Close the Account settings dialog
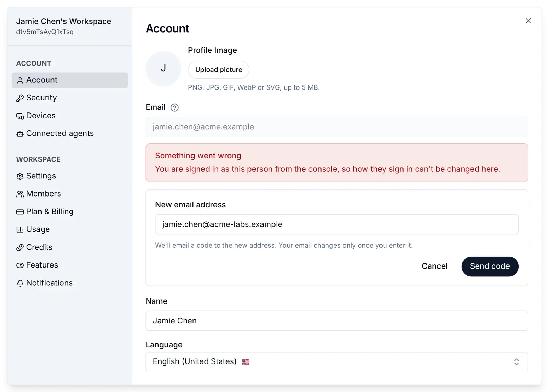Viewport: 549px width, 392px height. click(x=528, y=21)
